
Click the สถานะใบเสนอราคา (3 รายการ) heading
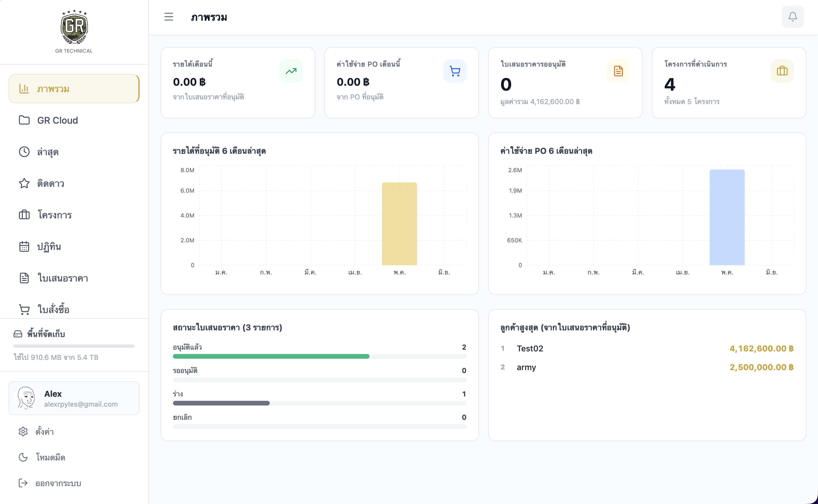[227, 327]
